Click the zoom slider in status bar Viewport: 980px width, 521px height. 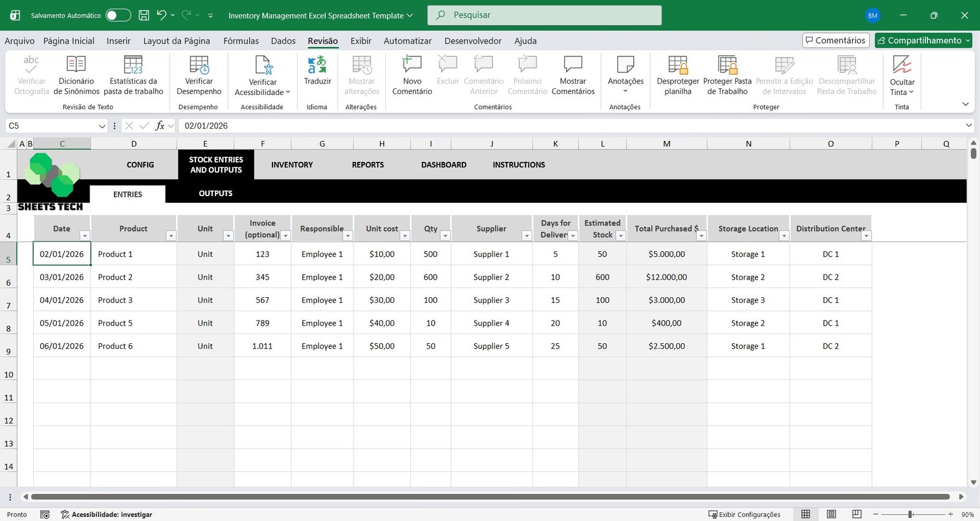coord(911,514)
